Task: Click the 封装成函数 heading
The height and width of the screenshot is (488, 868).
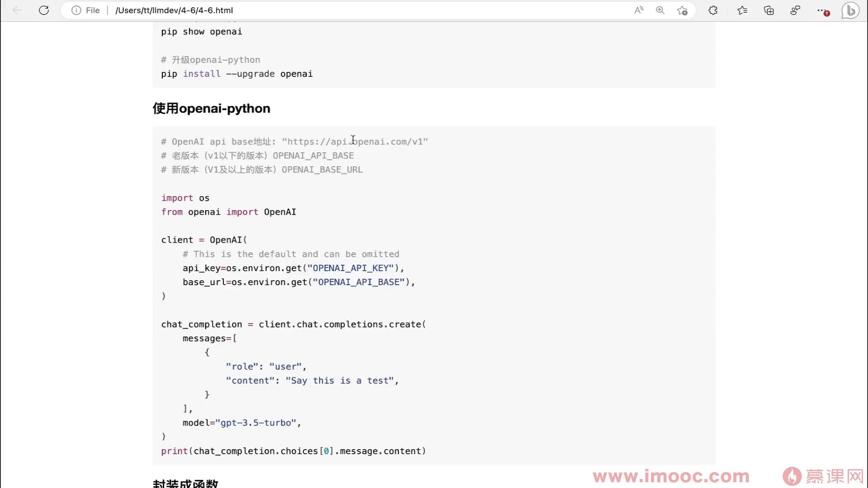Action: click(x=185, y=483)
